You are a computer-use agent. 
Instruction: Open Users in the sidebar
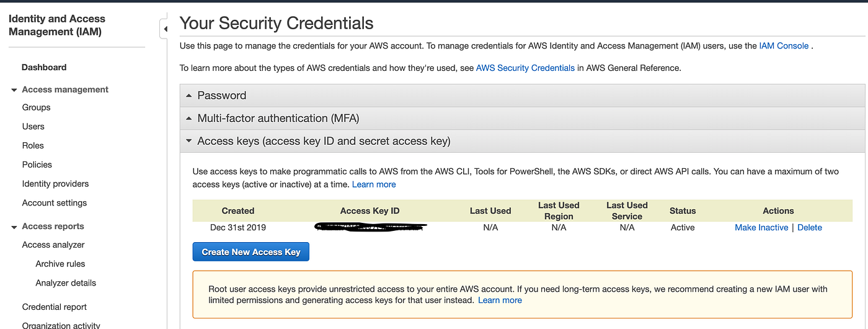[33, 127]
